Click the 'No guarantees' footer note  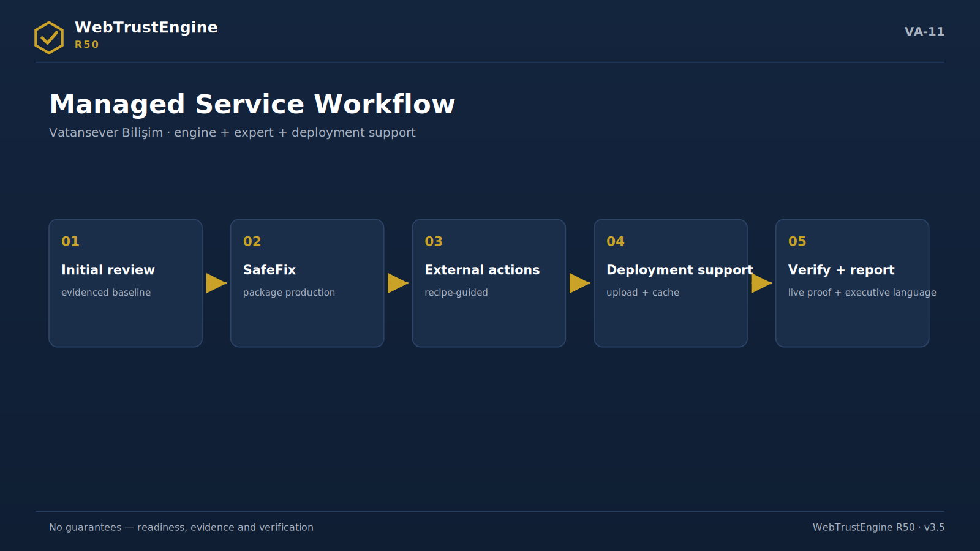(181, 527)
